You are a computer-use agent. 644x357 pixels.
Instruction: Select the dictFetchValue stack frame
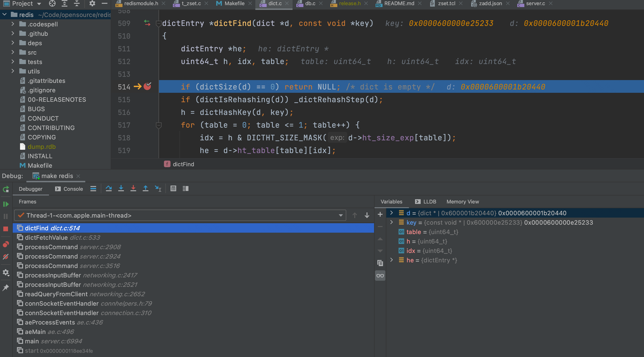tap(46, 238)
